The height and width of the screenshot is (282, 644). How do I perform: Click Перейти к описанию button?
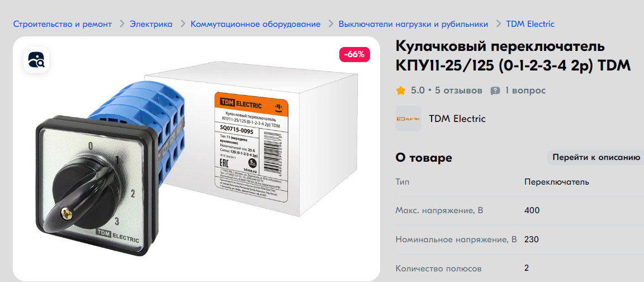coord(596,157)
